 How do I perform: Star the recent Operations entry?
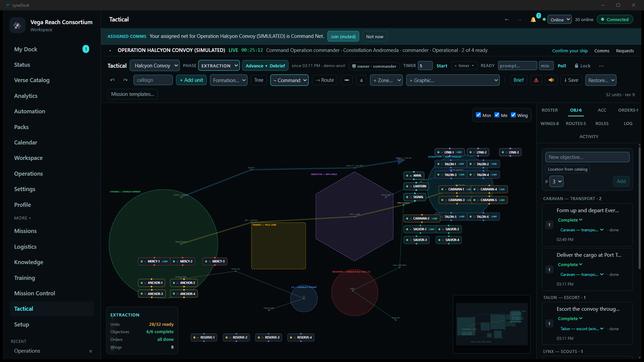91,351
